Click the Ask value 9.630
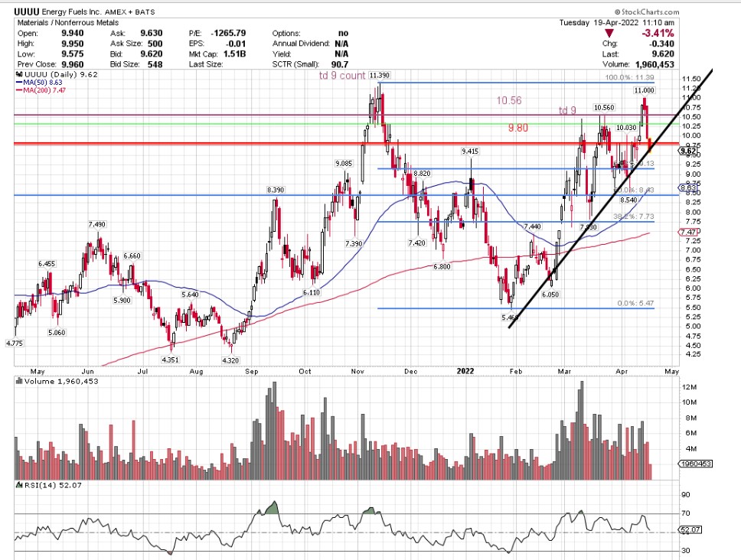 click(x=152, y=33)
